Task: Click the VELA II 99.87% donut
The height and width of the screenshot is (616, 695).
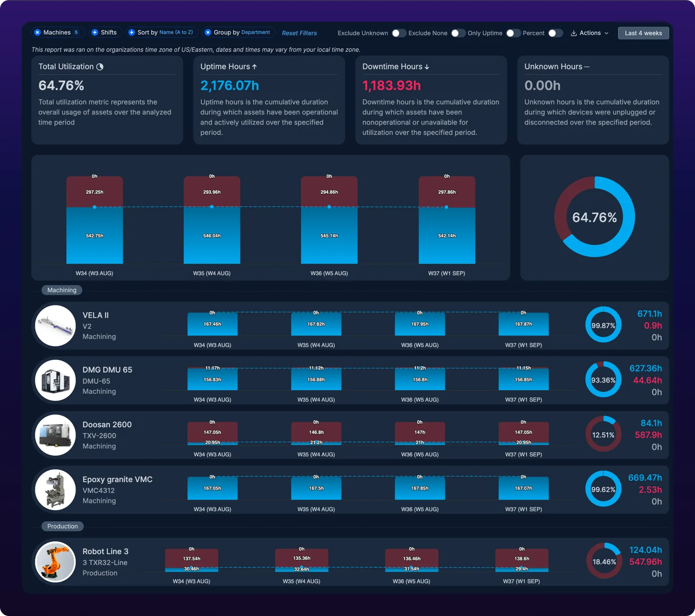Action: 603,325
